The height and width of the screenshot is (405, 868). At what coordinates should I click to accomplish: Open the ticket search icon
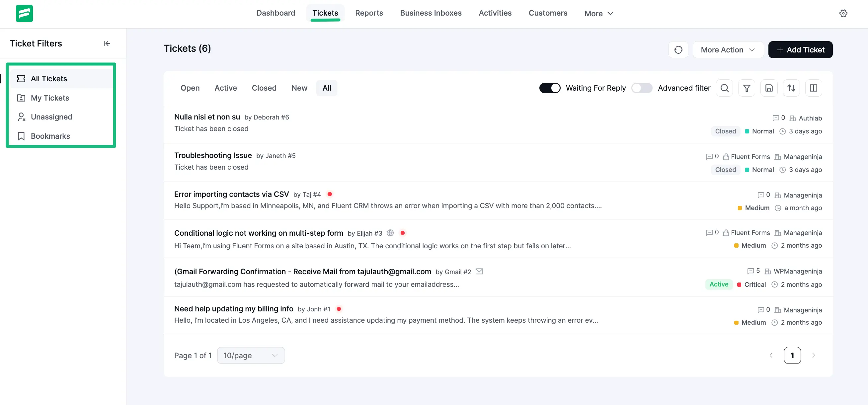point(724,88)
